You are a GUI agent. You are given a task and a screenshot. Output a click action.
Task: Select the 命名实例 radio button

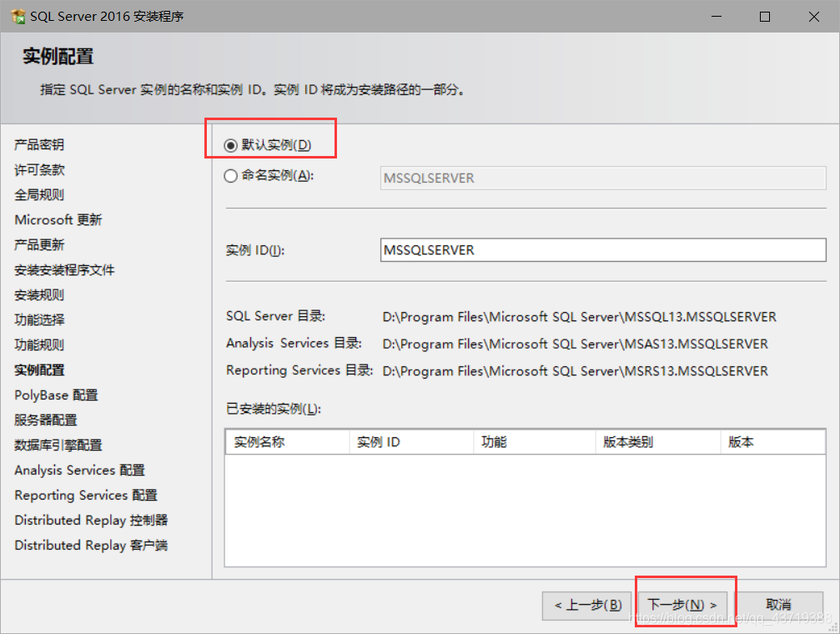230,176
